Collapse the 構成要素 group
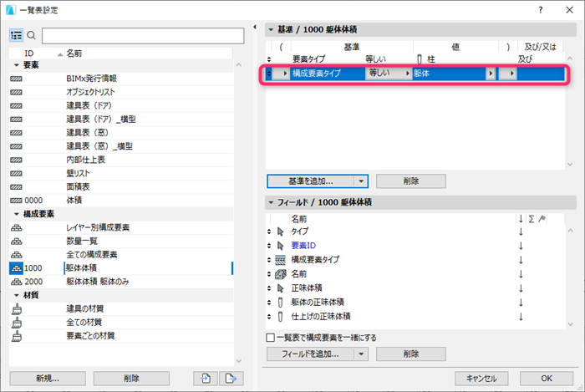This screenshot has width=585, height=392. pyautogui.click(x=16, y=214)
